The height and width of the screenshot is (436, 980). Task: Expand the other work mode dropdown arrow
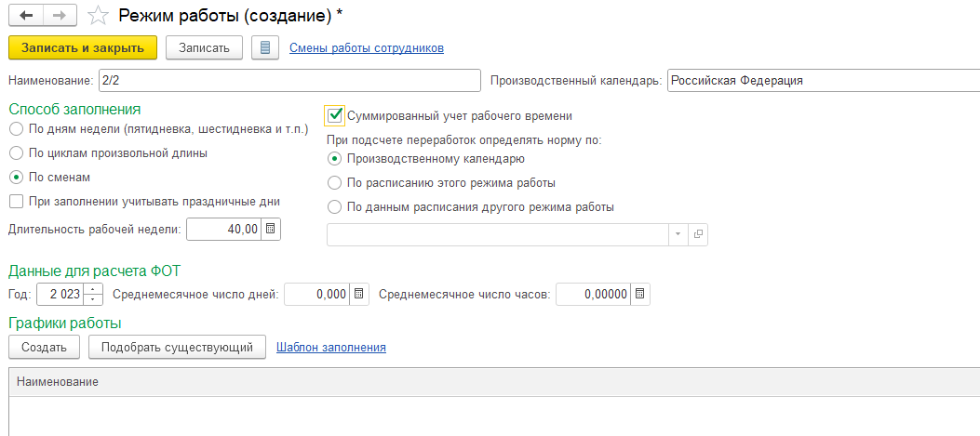pos(678,234)
